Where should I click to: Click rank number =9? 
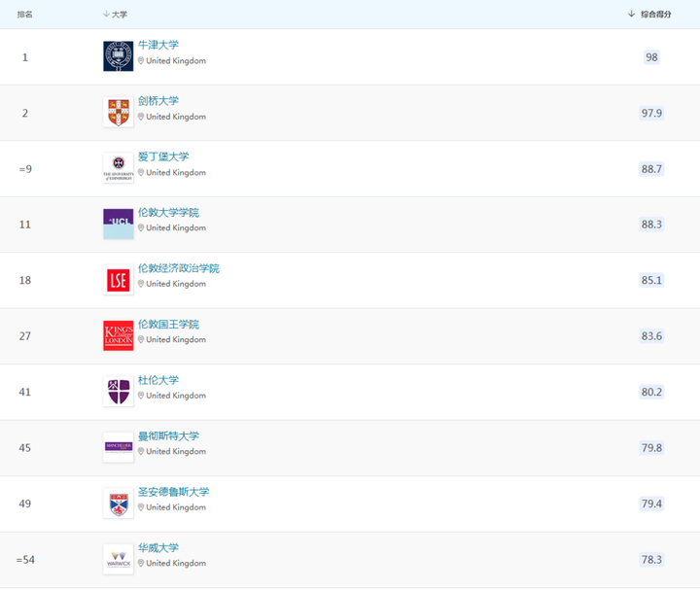[x=25, y=169]
